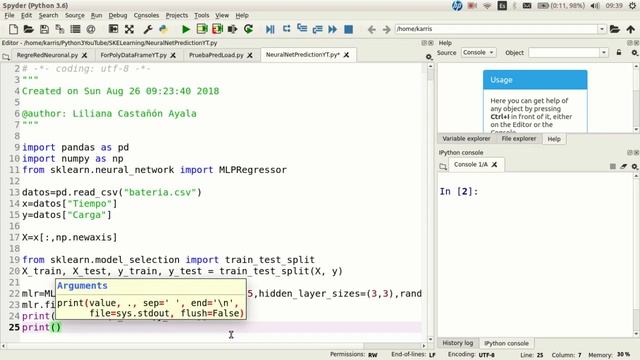Toggle fullscreen mode icon

(x=129, y=29)
